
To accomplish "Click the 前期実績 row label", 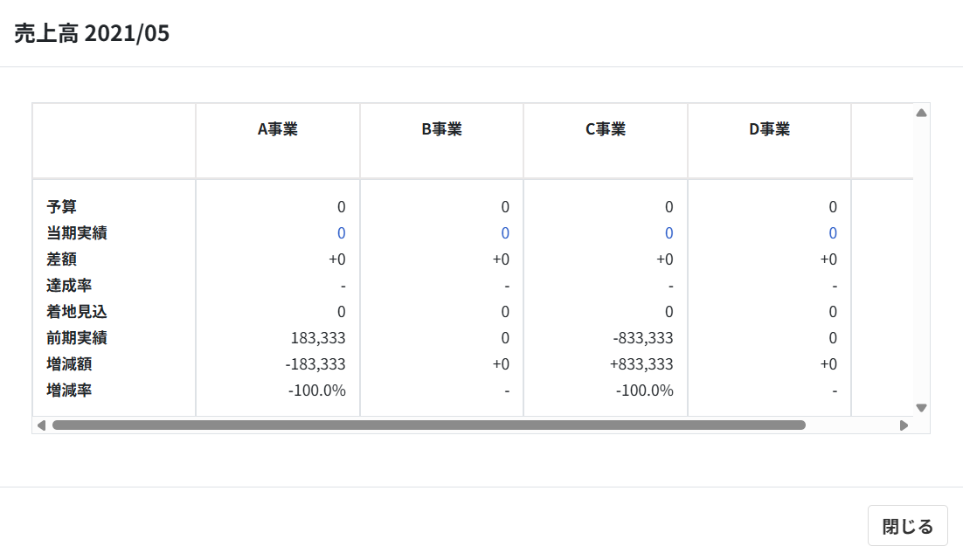I will point(77,338).
